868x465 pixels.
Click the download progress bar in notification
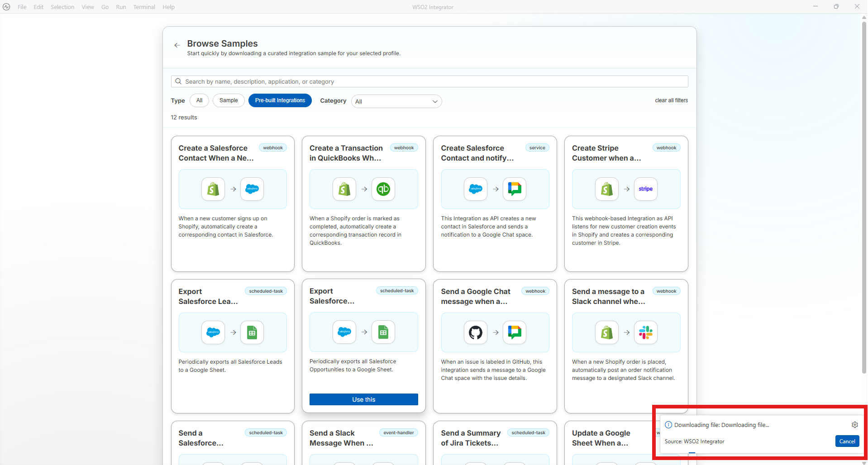click(x=692, y=453)
